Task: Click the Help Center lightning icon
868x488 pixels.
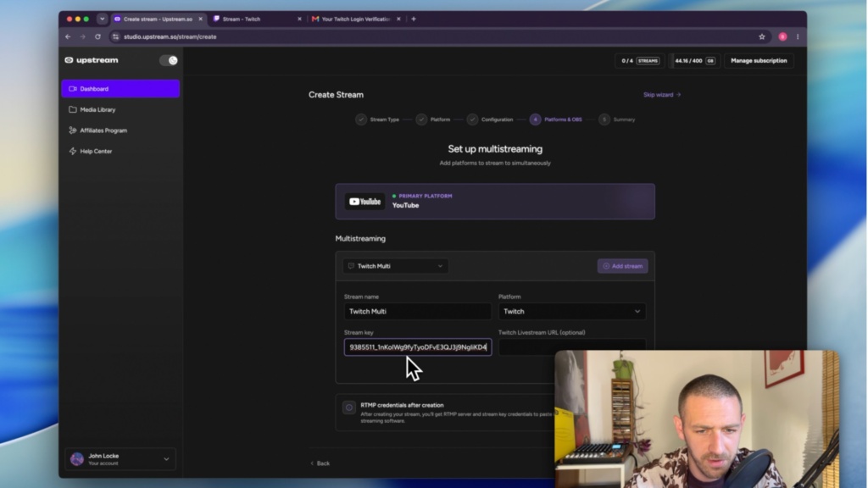Action: [73, 151]
